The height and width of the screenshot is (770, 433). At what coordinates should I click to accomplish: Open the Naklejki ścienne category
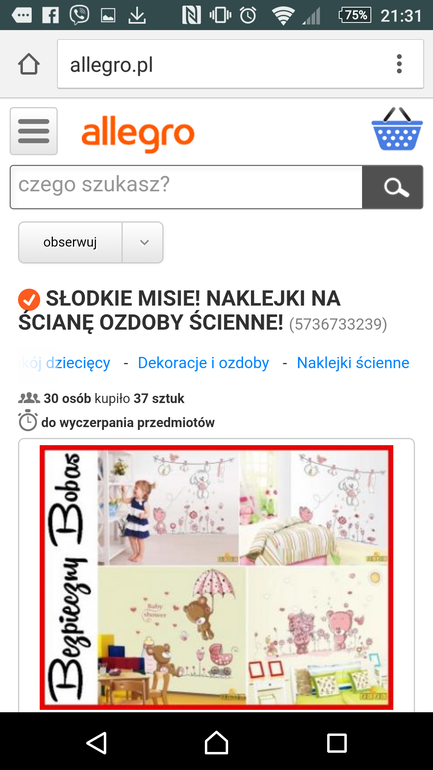click(x=353, y=363)
